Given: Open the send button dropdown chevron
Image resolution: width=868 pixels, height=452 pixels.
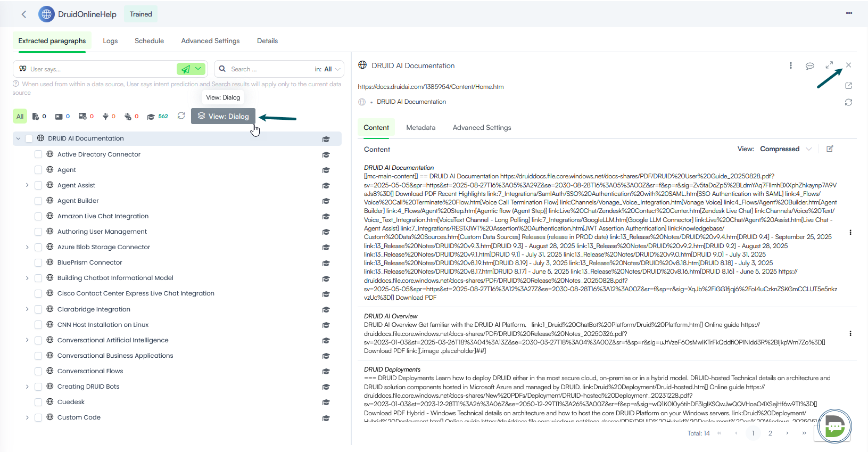Looking at the screenshot, I should [199, 69].
